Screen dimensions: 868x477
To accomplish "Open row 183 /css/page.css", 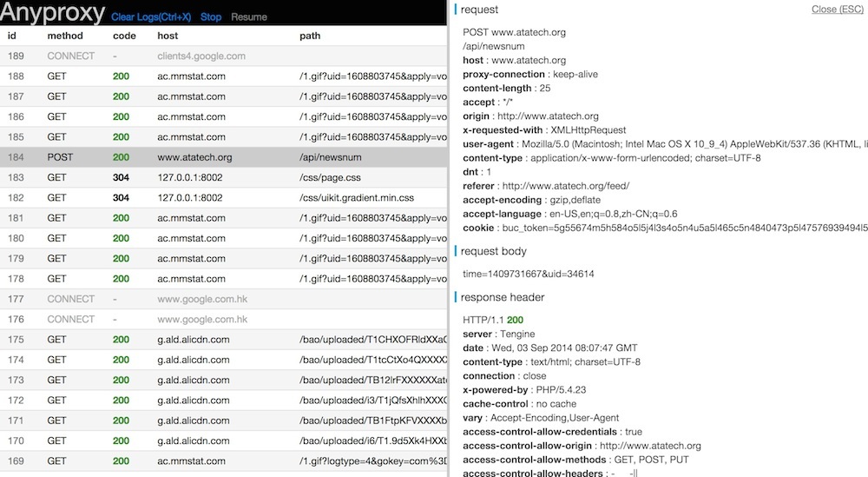I will coord(223,177).
